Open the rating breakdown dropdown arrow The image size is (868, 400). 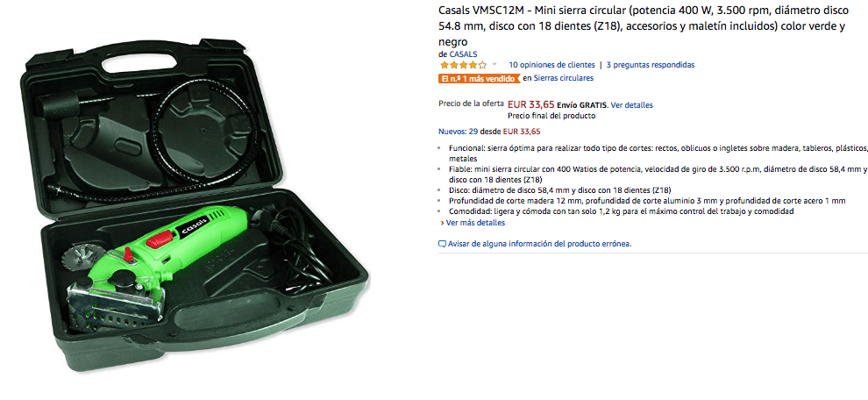[494, 64]
